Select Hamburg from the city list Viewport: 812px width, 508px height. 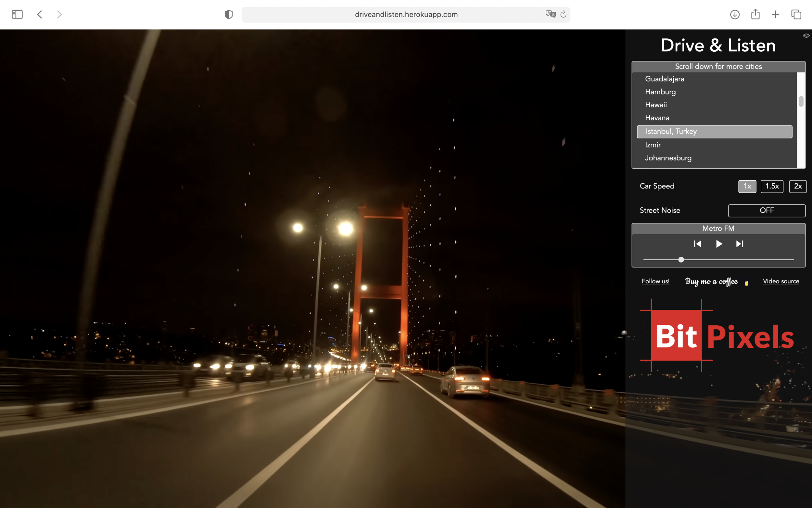660,92
